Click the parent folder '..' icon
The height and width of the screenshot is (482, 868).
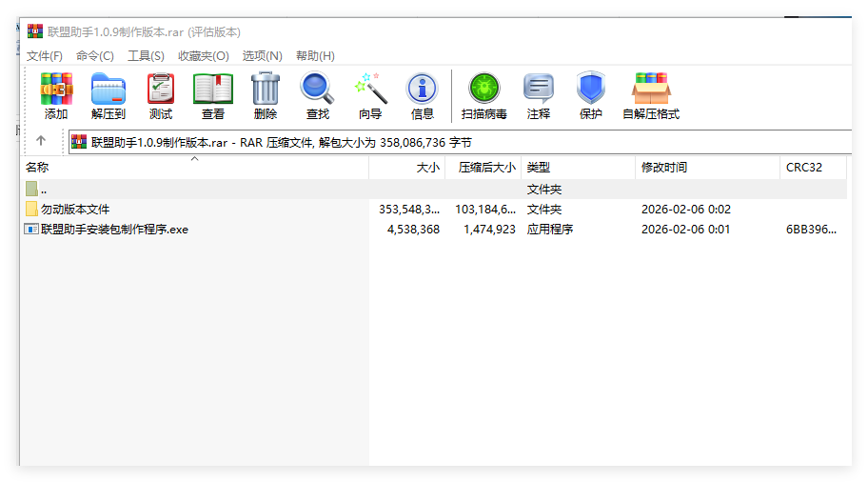click(31, 189)
